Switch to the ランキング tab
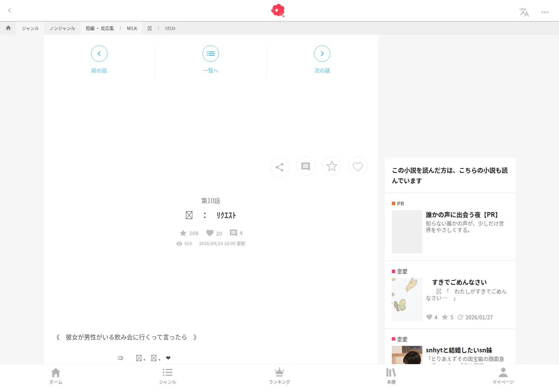559x392 pixels. tap(279, 376)
